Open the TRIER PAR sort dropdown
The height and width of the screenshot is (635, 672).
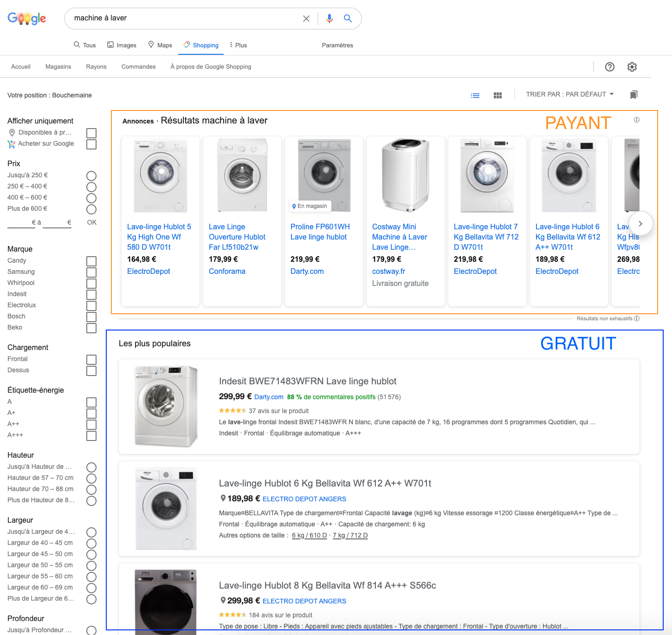[x=570, y=94]
